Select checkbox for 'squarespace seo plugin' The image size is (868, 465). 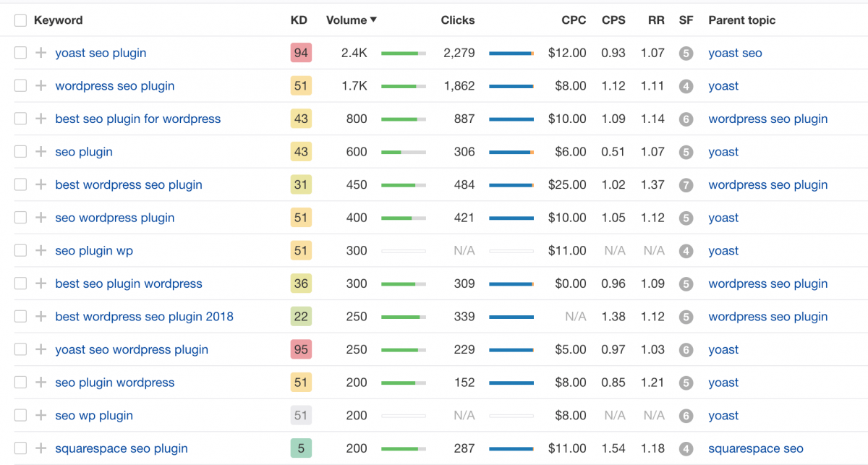pyautogui.click(x=20, y=448)
